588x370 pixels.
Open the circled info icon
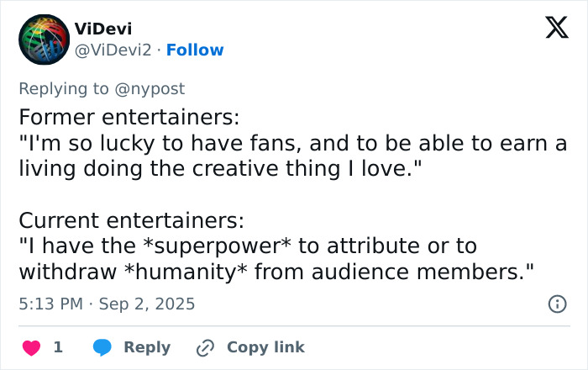coord(557,304)
